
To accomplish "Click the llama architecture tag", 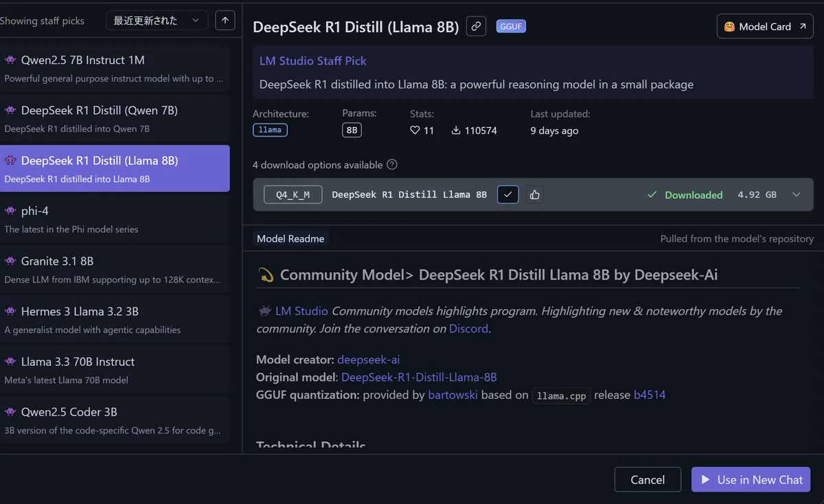I will point(270,130).
